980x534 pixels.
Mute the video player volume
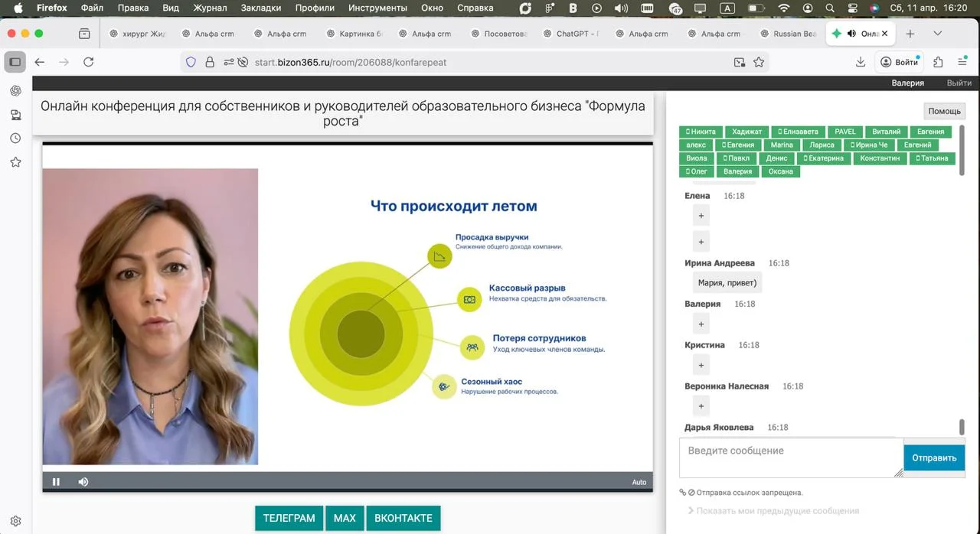pyautogui.click(x=83, y=482)
